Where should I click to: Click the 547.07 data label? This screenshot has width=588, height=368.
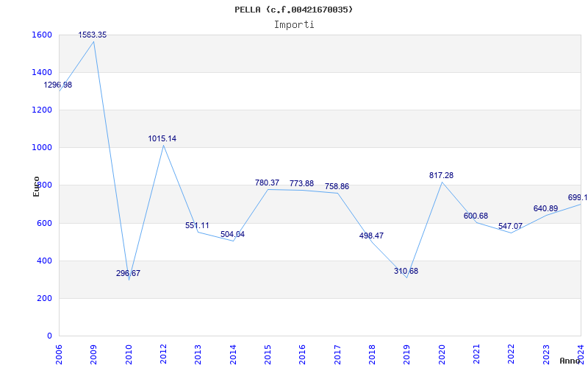510,227
